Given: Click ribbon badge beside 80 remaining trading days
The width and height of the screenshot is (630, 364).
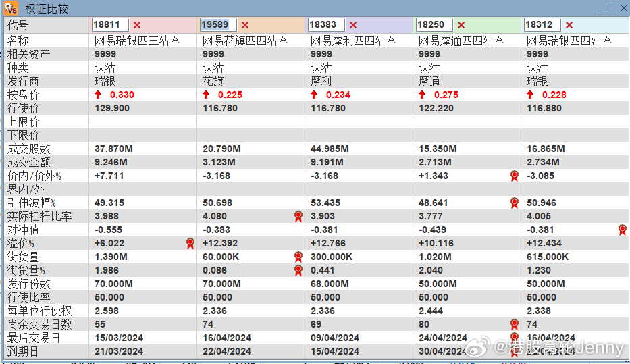Looking at the screenshot, I should [x=515, y=324].
